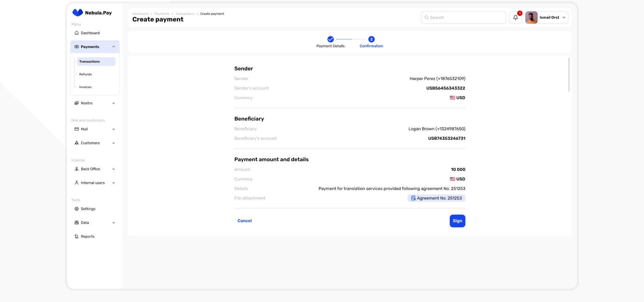Click the Payment Details completed step checkmark

(330, 39)
